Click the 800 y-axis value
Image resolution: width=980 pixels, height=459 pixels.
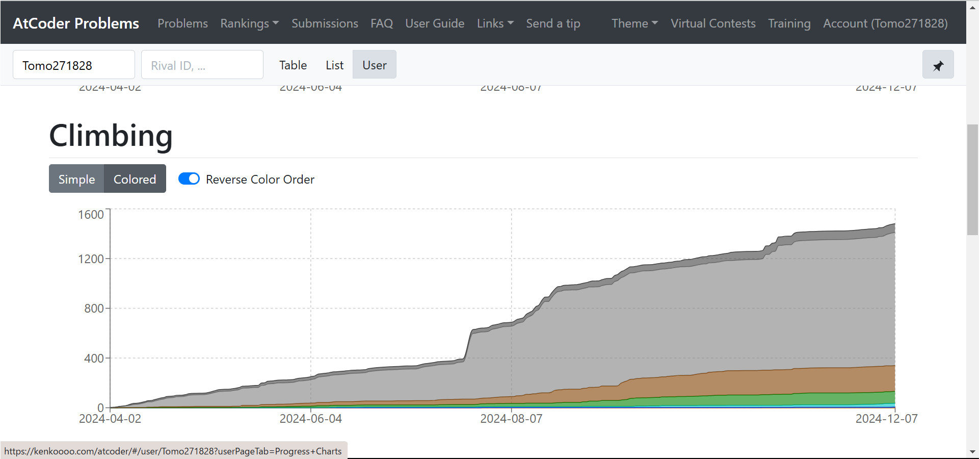point(94,309)
